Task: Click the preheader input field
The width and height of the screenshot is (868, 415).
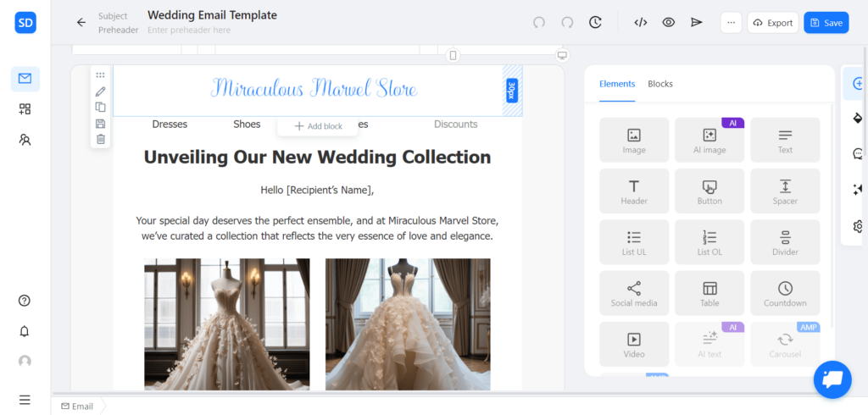Action: coord(189,30)
